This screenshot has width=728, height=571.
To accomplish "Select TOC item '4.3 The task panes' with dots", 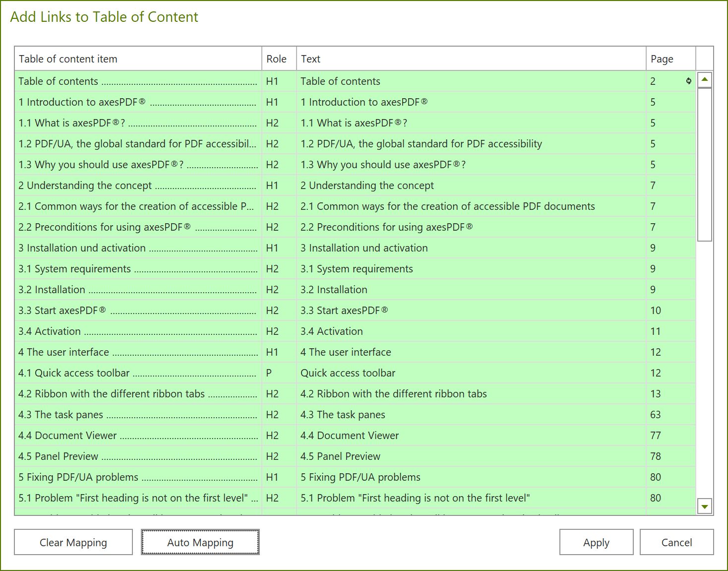I will [138, 415].
